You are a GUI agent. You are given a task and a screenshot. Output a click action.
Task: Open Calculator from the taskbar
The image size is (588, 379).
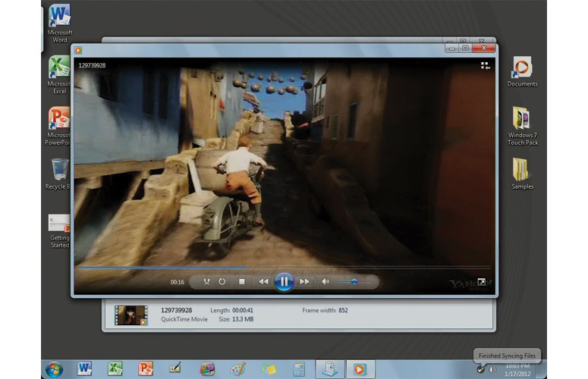pyautogui.click(x=299, y=369)
